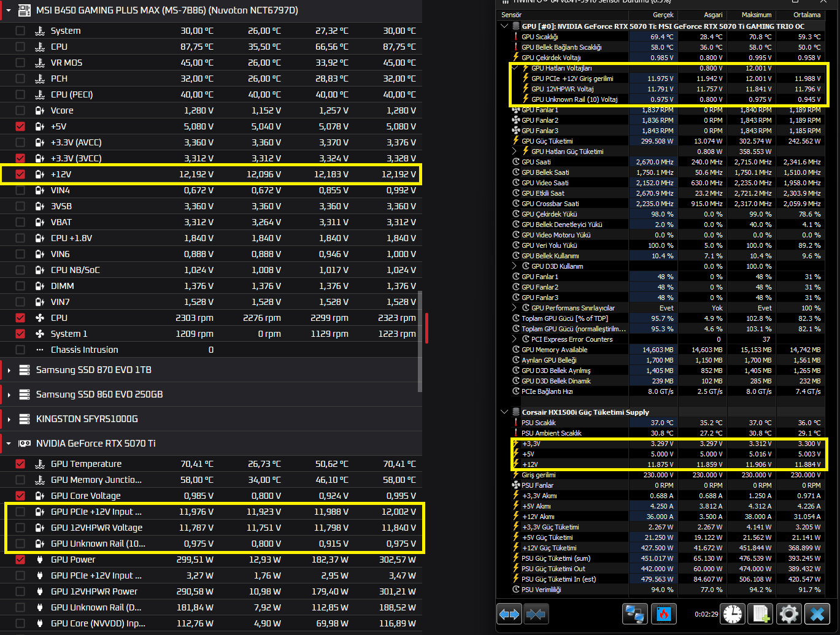Expand the GPU Hatları Güç Tüketimi subgroup

(x=515, y=152)
